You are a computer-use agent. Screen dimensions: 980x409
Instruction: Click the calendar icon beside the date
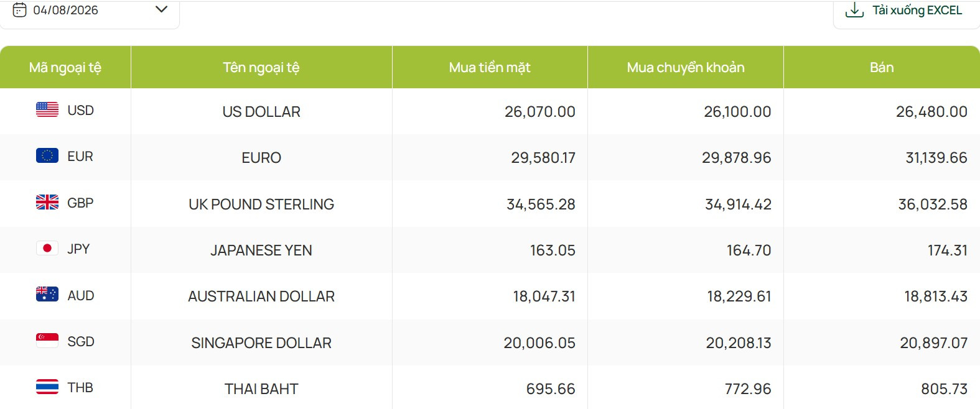pyautogui.click(x=20, y=10)
